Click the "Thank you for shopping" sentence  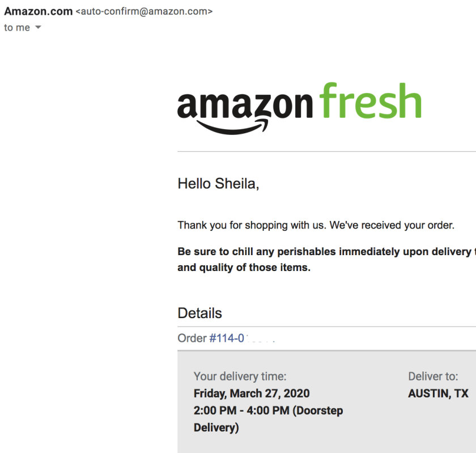coord(316,225)
